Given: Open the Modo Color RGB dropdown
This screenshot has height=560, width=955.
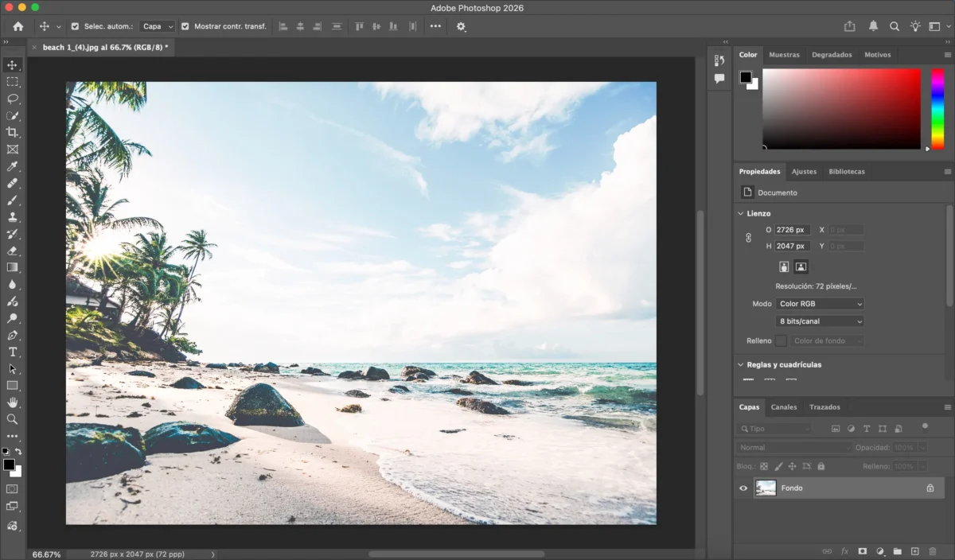Looking at the screenshot, I should pyautogui.click(x=820, y=304).
